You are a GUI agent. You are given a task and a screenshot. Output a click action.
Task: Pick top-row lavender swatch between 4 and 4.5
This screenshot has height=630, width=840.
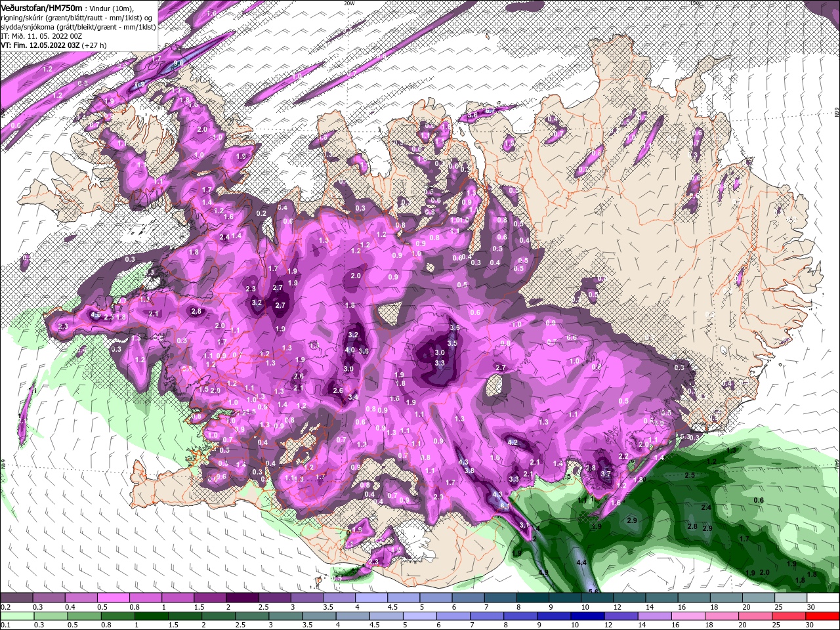(x=371, y=597)
